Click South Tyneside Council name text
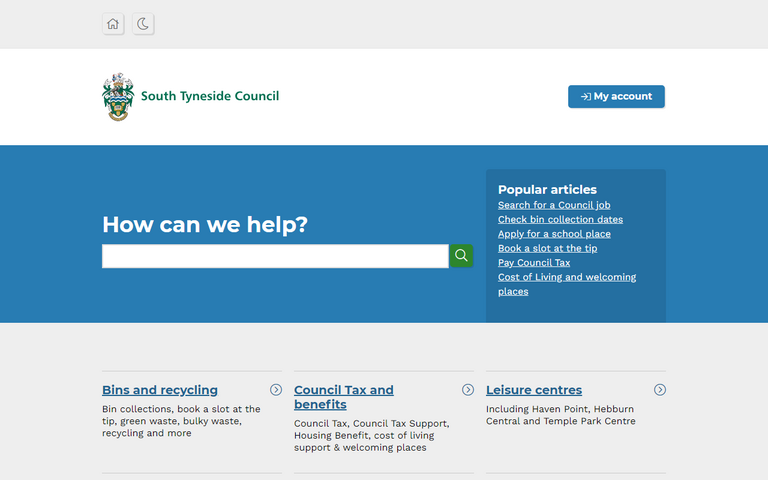The height and width of the screenshot is (480, 768). pyautogui.click(x=210, y=97)
